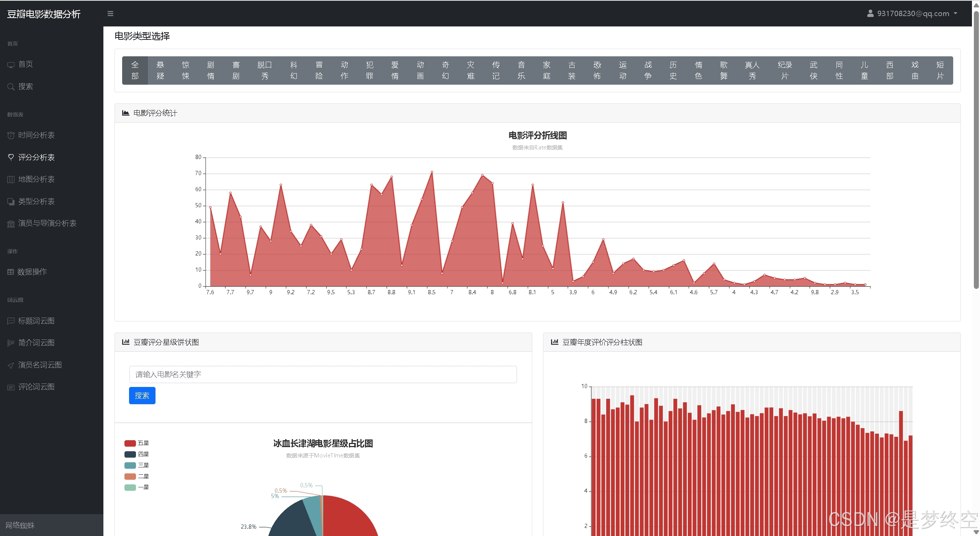The width and height of the screenshot is (980, 536).
Task: Click the map icon beside 地图分析表
Action: 11,179
